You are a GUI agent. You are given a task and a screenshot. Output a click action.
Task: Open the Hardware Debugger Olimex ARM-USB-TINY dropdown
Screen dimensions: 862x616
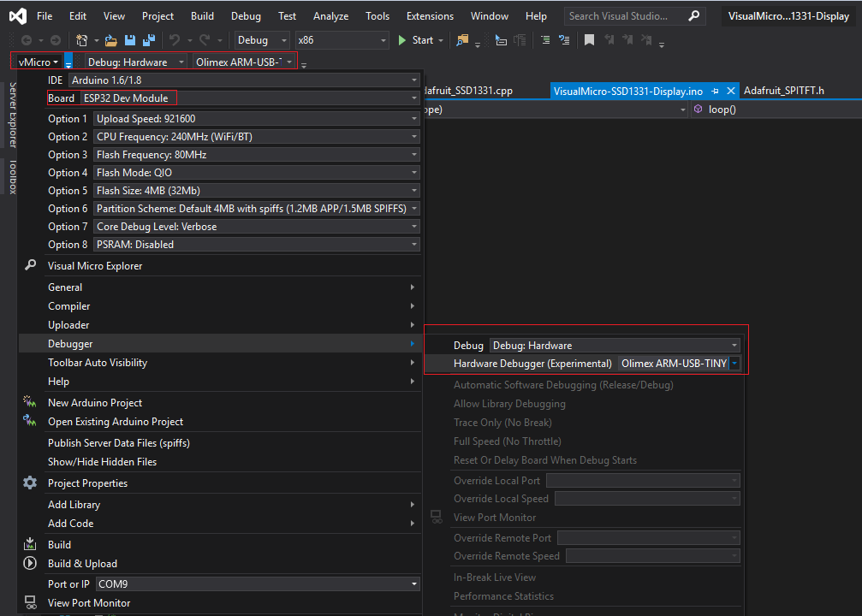(x=679, y=364)
